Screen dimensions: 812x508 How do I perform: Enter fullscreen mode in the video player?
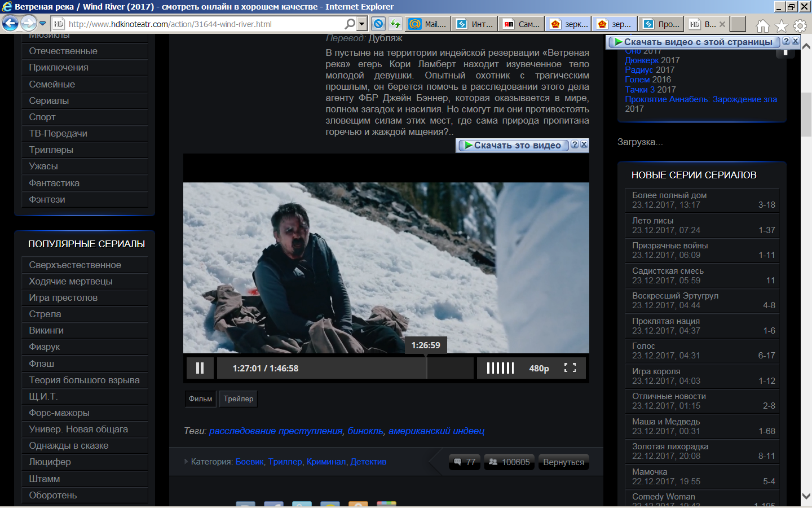(x=570, y=368)
